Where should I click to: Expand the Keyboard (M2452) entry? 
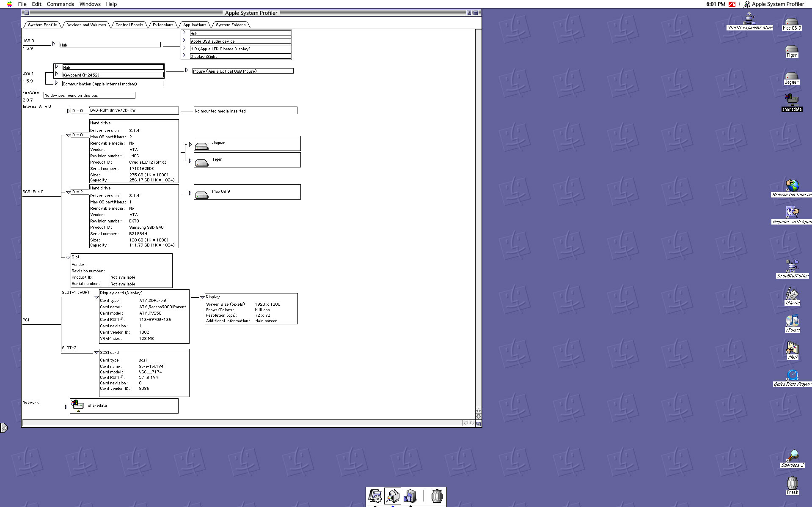click(x=56, y=74)
